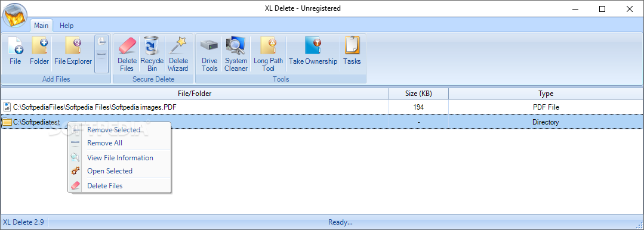This screenshot has height=230, width=644.
Task: Open the File Explorer tool
Action: tap(73, 51)
